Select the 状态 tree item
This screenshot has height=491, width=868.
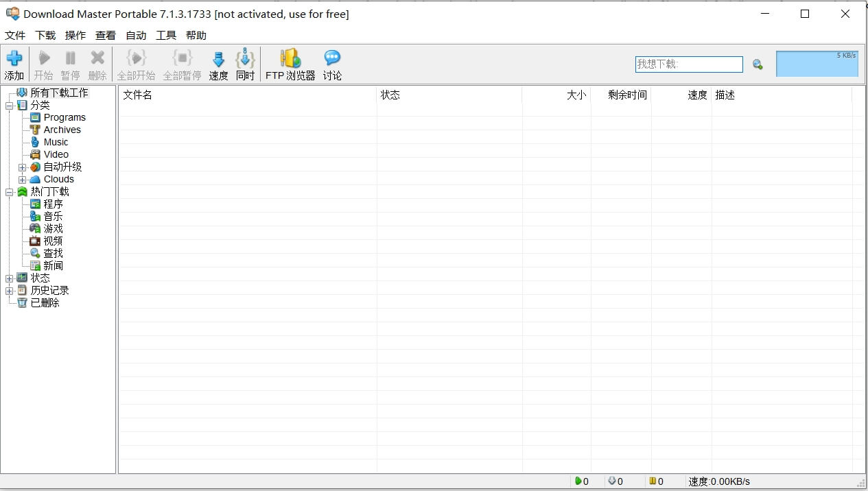pos(40,278)
